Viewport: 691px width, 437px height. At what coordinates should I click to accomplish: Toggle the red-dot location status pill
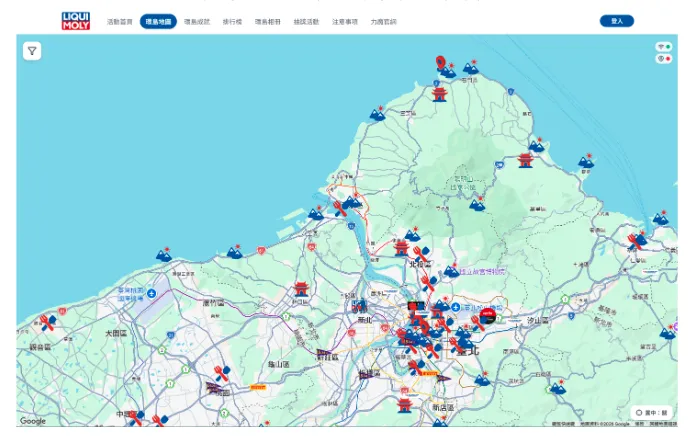click(x=664, y=58)
